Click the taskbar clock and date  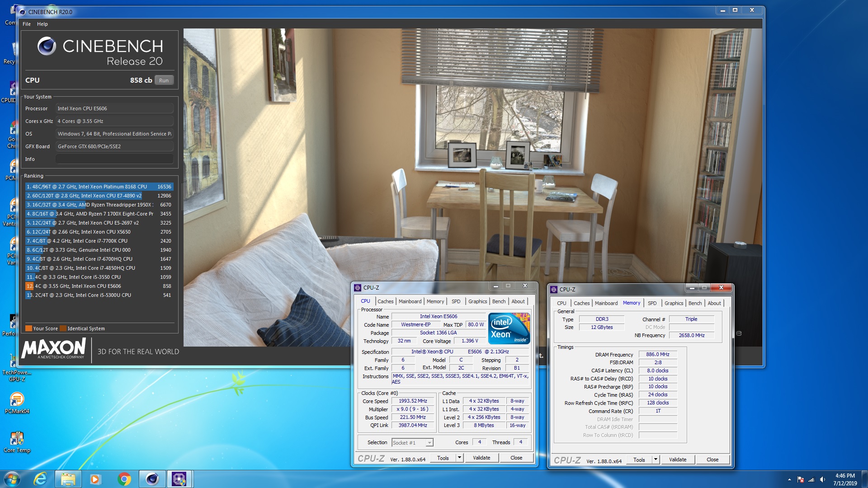[x=845, y=479]
